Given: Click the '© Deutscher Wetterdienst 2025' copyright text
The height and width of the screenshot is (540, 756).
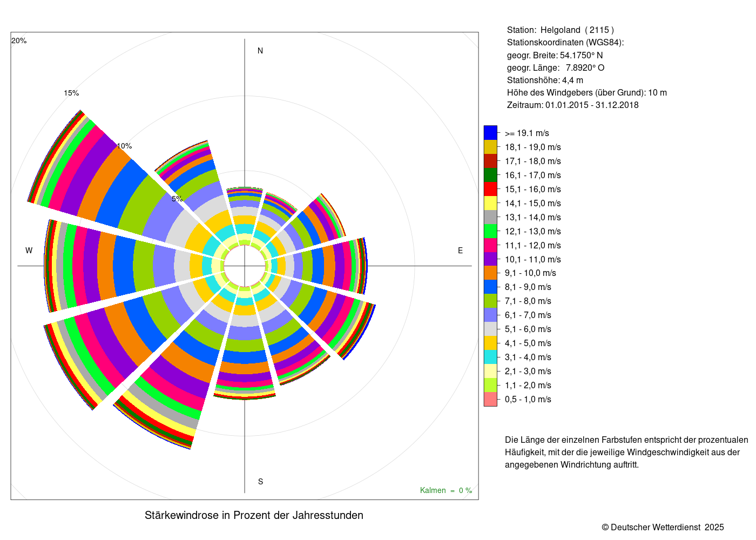Looking at the screenshot, I should pos(663,527).
